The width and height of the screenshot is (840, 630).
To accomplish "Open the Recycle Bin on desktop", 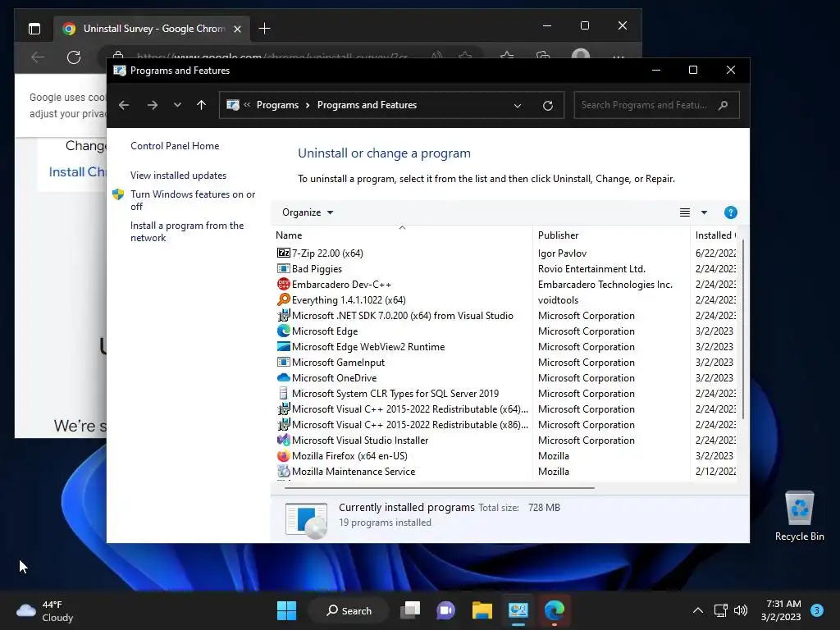I will [799, 517].
